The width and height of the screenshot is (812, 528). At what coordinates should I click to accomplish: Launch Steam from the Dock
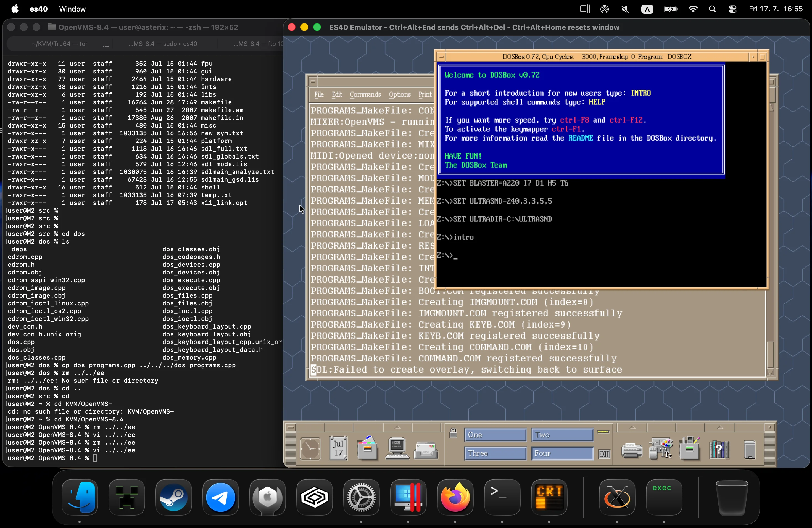[x=174, y=497]
